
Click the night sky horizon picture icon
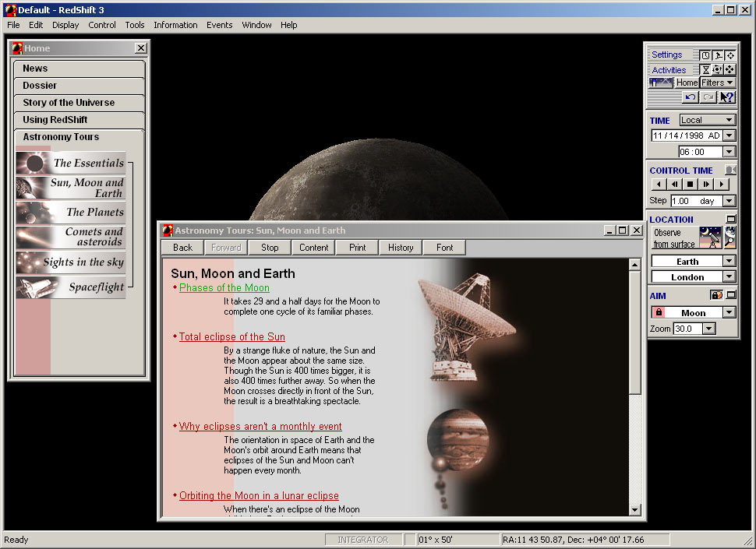661,83
